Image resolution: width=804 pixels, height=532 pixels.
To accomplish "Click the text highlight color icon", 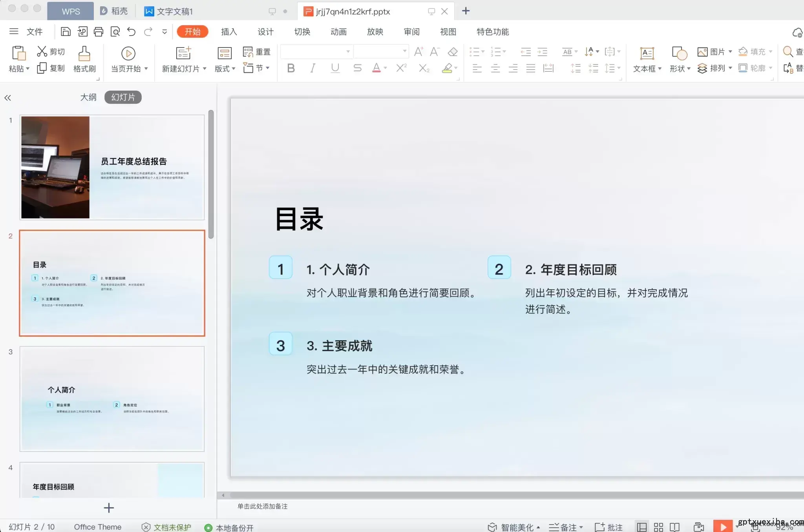I will point(447,68).
